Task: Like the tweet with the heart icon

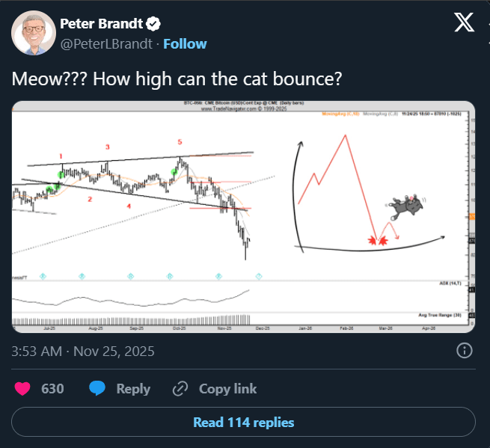Action: pos(22,389)
